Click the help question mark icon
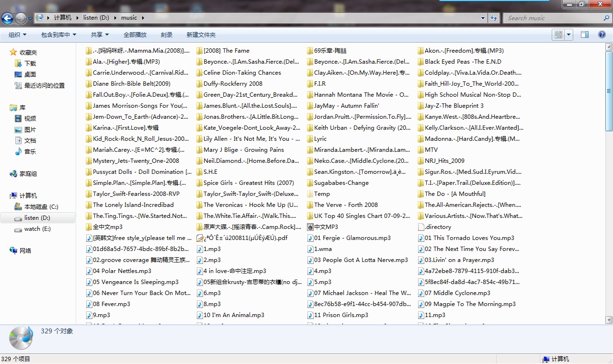The width and height of the screenshot is (613, 364). click(x=602, y=34)
